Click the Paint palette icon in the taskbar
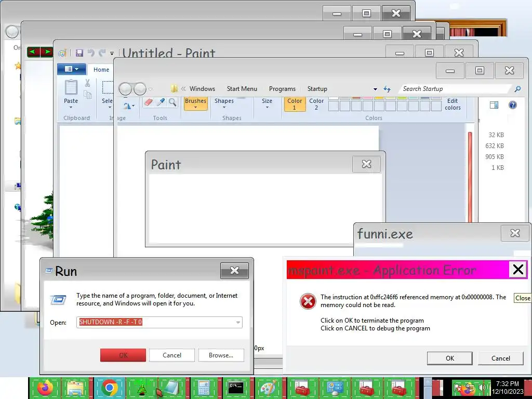The width and height of the screenshot is (532, 399). coord(268,389)
